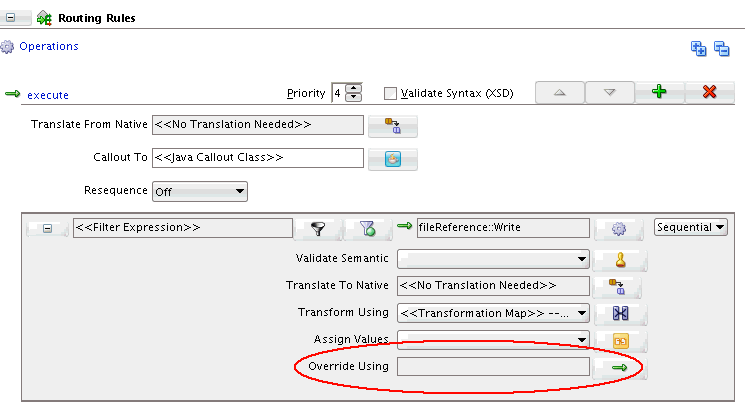Click the Translate To Native icon

tap(618, 286)
